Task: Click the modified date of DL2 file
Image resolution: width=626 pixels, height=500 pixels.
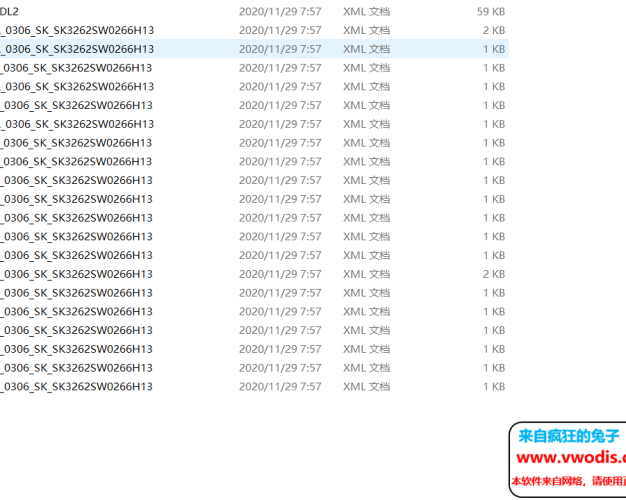Action: coord(280,11)
